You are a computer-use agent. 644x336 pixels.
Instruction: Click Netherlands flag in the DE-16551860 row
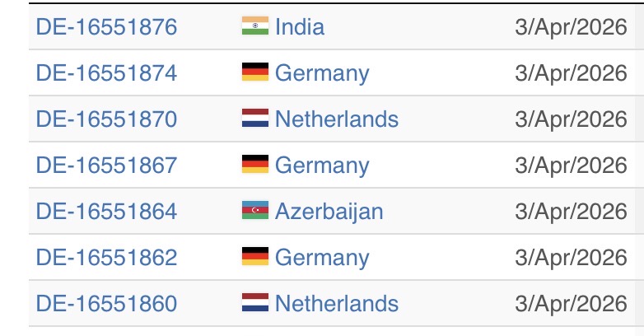coord(255,303)
